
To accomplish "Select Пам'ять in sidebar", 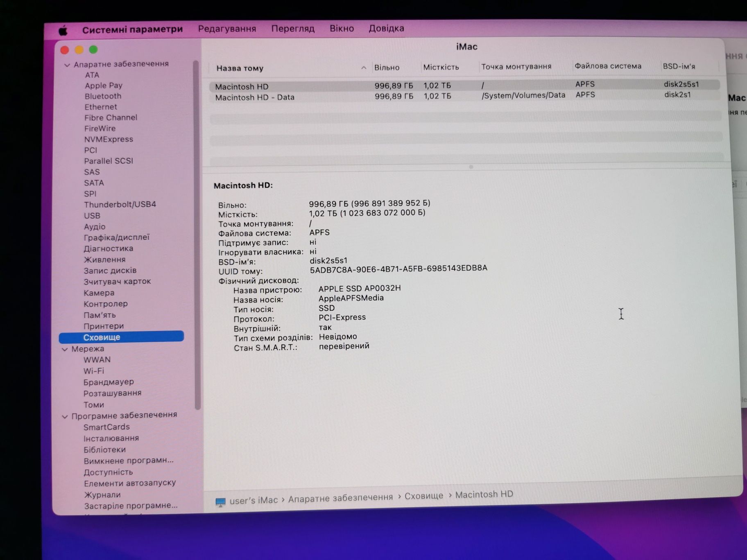I will pyautogui.click(x=100, y=315).
